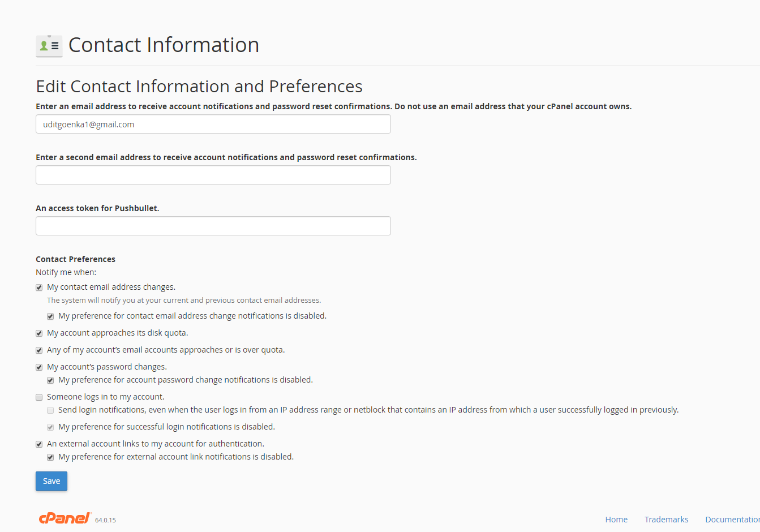
Task: Toggle 'My account approaches its disk quota' checkbox
Action: [x=39, y=333]
